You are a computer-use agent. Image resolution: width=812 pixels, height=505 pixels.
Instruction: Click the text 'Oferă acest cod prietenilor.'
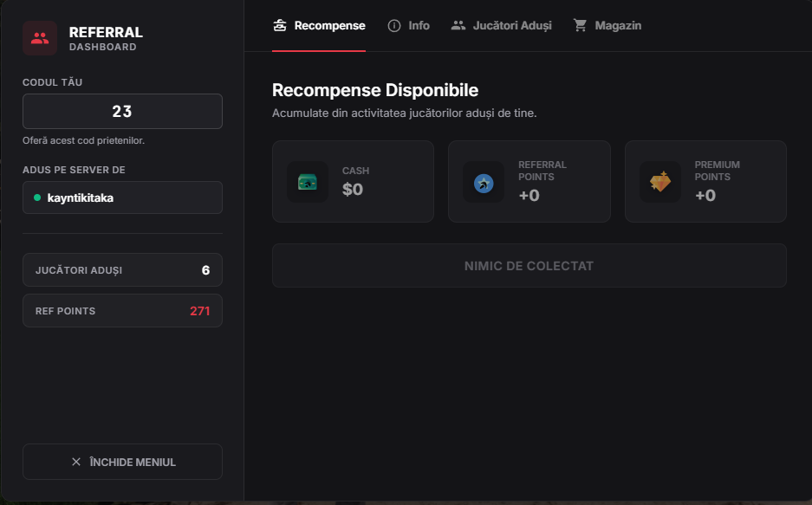coord(83,140)
